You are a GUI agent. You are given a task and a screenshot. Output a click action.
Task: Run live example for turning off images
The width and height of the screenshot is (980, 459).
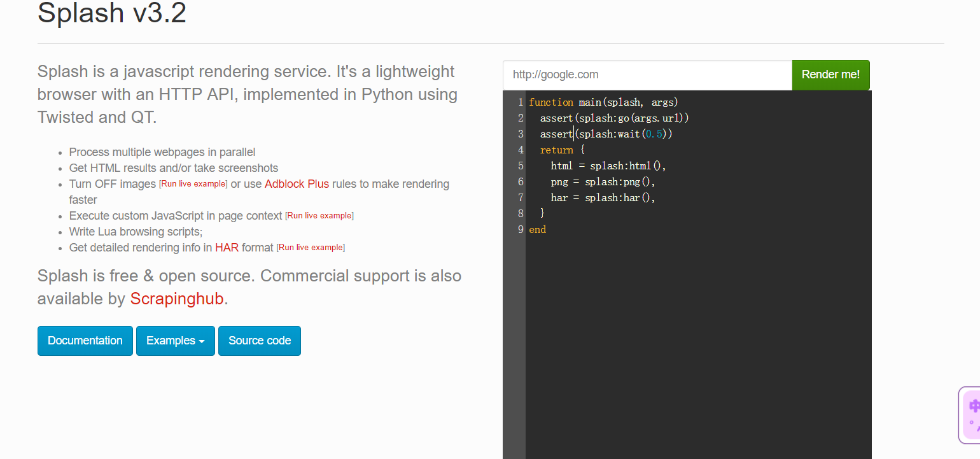coord(193,184)
